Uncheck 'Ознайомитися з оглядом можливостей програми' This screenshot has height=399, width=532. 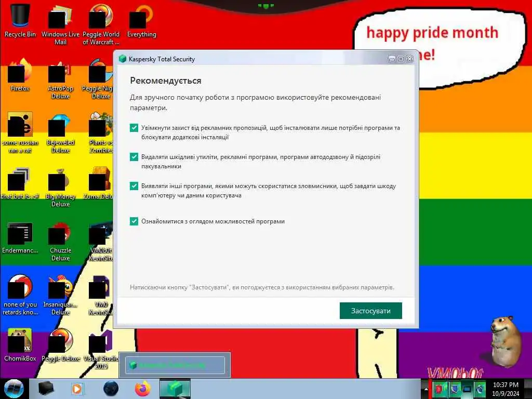[134, 221]
